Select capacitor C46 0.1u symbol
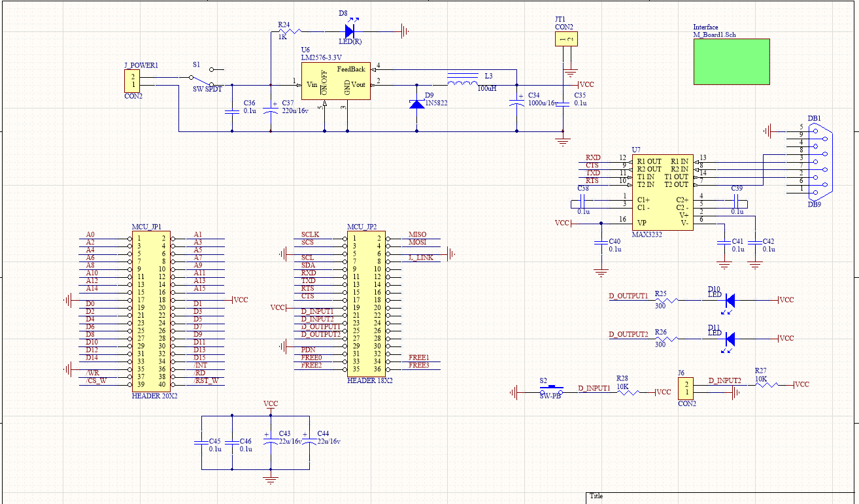 pyautogui.click(x=233, y=443)
